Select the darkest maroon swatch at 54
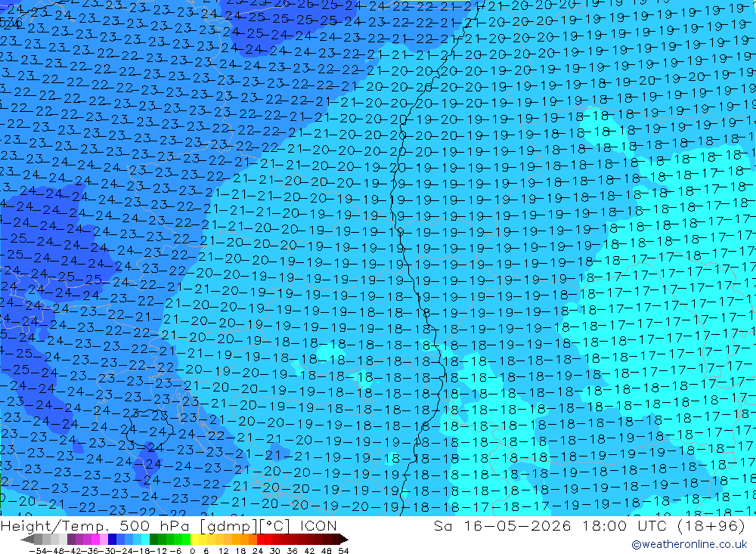Screen dimensions: 756x554 pos(336,540)
